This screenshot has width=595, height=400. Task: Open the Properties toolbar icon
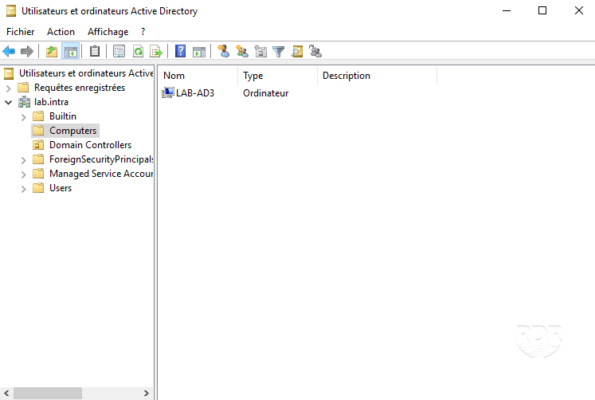(119, 51)
